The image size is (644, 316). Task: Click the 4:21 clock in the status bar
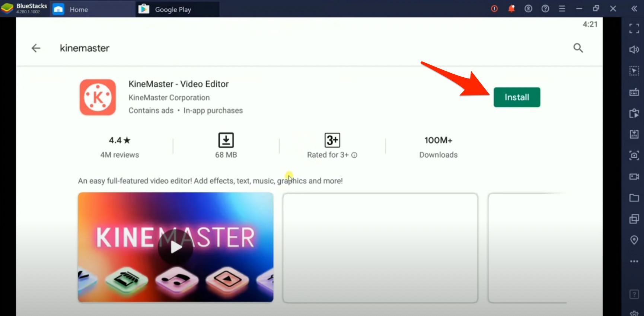click(590, 24)
